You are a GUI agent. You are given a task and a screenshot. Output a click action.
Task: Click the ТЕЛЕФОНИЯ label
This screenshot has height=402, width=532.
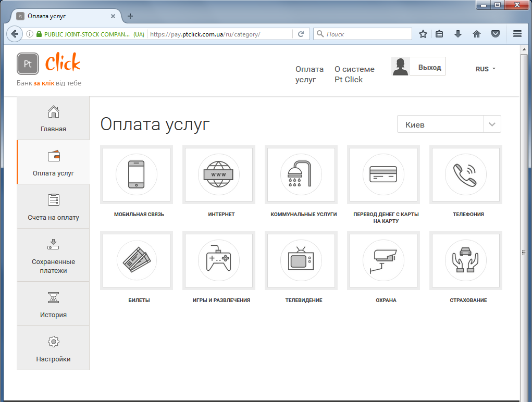tap(468, 214)
